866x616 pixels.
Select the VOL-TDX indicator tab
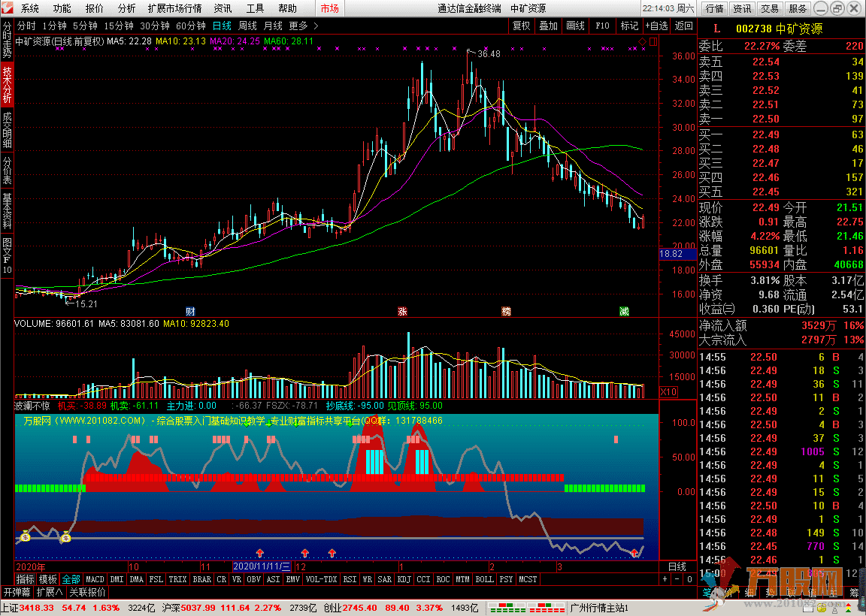tap(322, 580)
